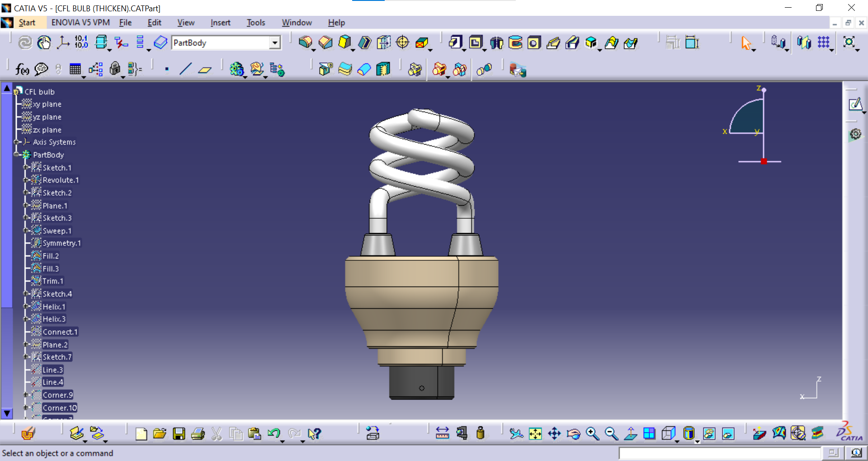Save the part with floppy icon
The height and width of the screenshot is (461, 868).
pyautogui.click(x=179, y=434)
